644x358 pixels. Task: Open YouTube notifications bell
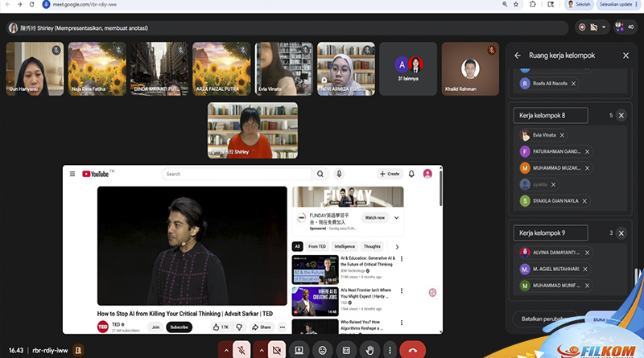pyautogui.click(x=411, y=174)
